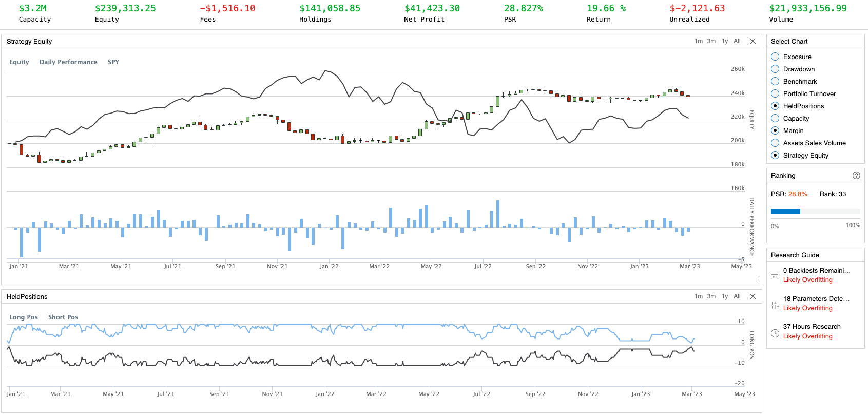Close the HeldPositions chart panel
The image size is (868, 414).
[x=753, y=296]
